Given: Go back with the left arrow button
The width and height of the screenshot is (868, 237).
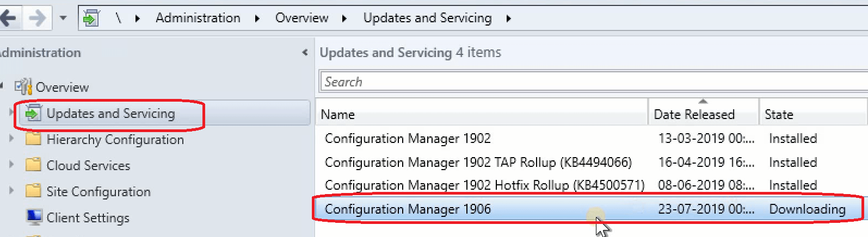Looking at the screenshot, I should pyautogui.click(x=9, y=18).
